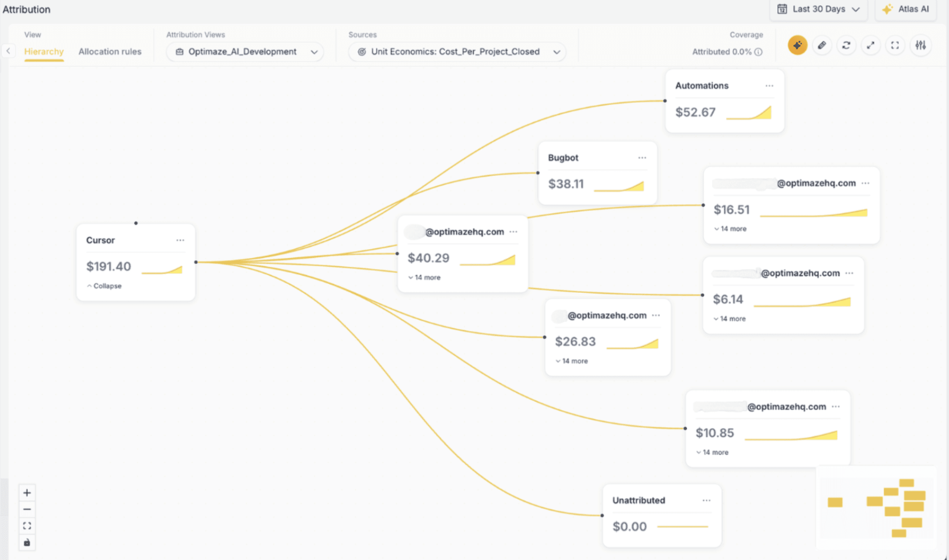Expand 14 more on the $26.83 card

571,361
